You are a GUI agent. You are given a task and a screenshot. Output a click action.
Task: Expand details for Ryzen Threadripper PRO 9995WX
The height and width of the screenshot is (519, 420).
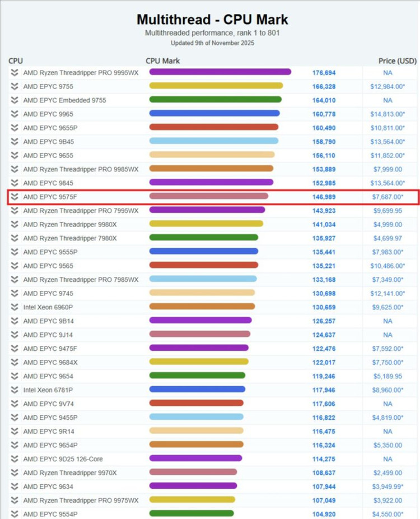[x=15, y=73]
